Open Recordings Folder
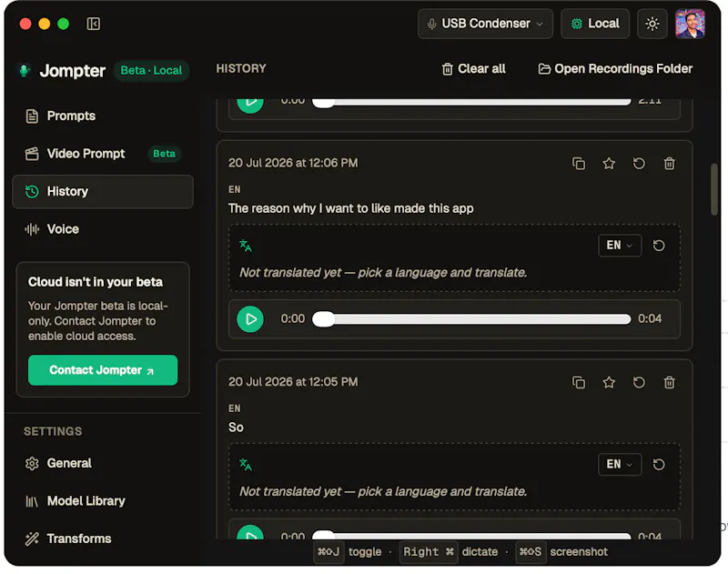The height and width of the screenshot is (574, 728). click(615, 69)
